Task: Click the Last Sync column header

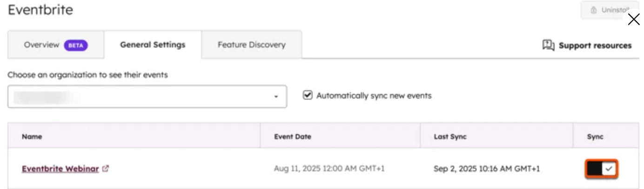Action: (x=450, y=136)
